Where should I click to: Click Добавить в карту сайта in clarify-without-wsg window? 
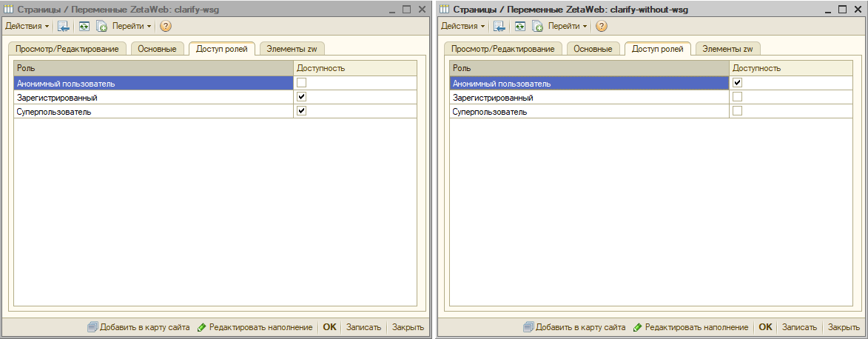(575, 327)
